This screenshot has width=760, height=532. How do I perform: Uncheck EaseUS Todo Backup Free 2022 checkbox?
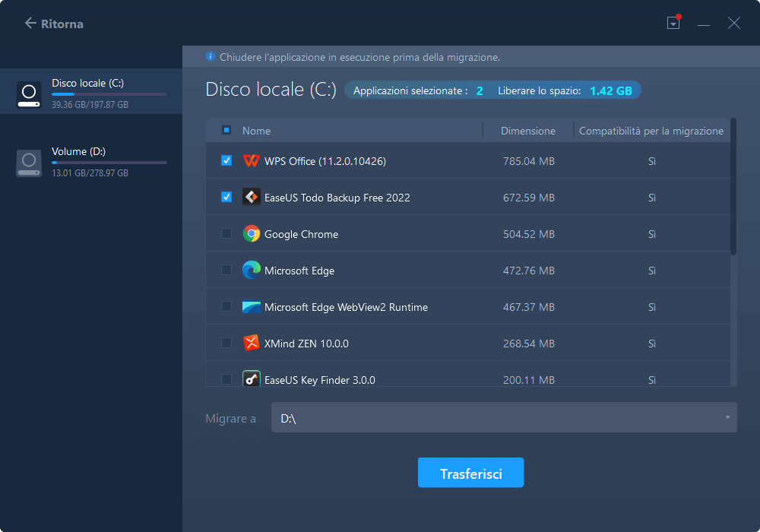pyautogui.click(x=226, y=197)
